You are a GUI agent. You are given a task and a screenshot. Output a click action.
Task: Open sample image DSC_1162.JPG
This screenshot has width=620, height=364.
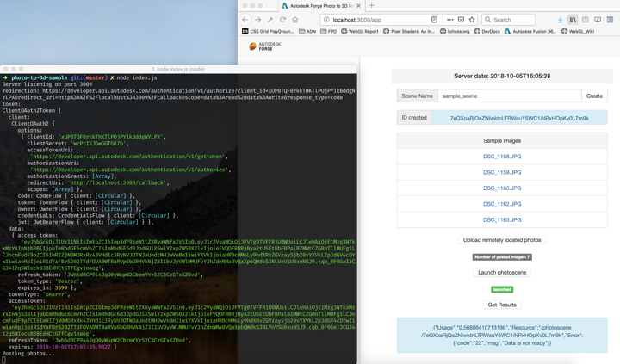[502, 204]
